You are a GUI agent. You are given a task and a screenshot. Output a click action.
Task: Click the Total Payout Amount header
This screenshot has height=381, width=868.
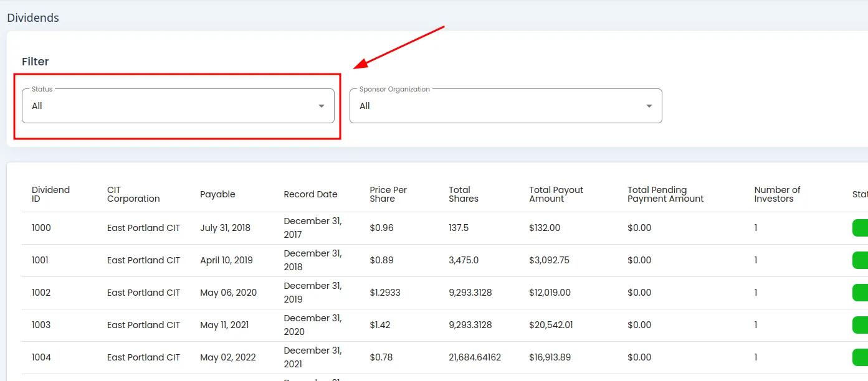(556, 194)
